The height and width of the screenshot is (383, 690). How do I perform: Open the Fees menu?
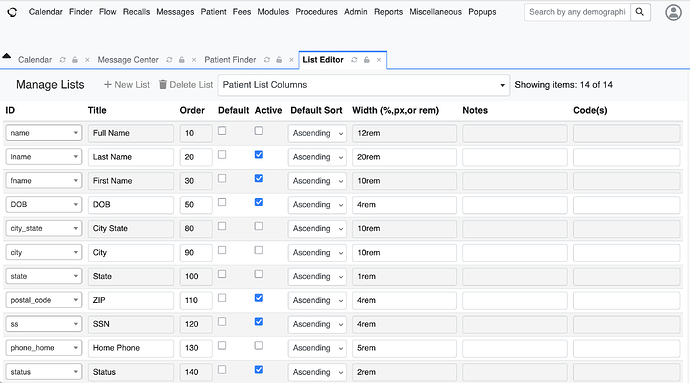click(x=242, y=12)
